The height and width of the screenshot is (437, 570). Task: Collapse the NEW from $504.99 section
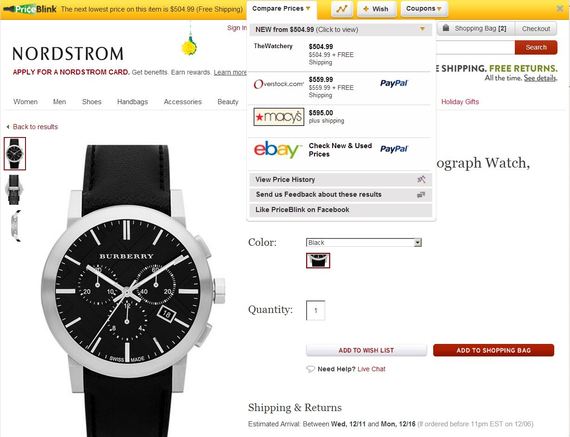(422, 29)
